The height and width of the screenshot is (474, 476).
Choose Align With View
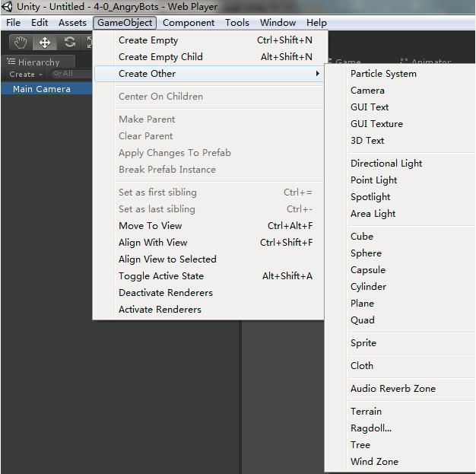(x=209, y=243)
